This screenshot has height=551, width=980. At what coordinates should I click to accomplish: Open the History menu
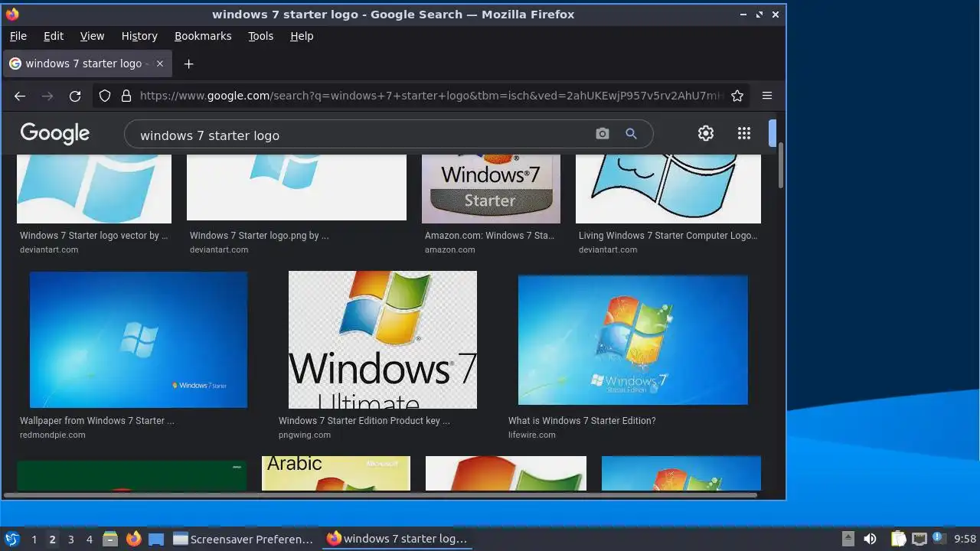click(x=139, y=36)
